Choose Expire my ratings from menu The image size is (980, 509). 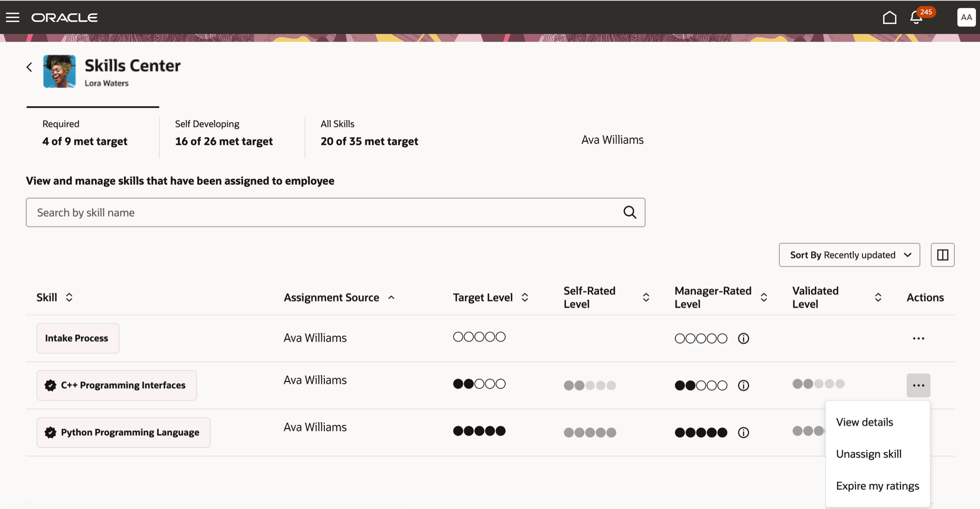point(877,486)
